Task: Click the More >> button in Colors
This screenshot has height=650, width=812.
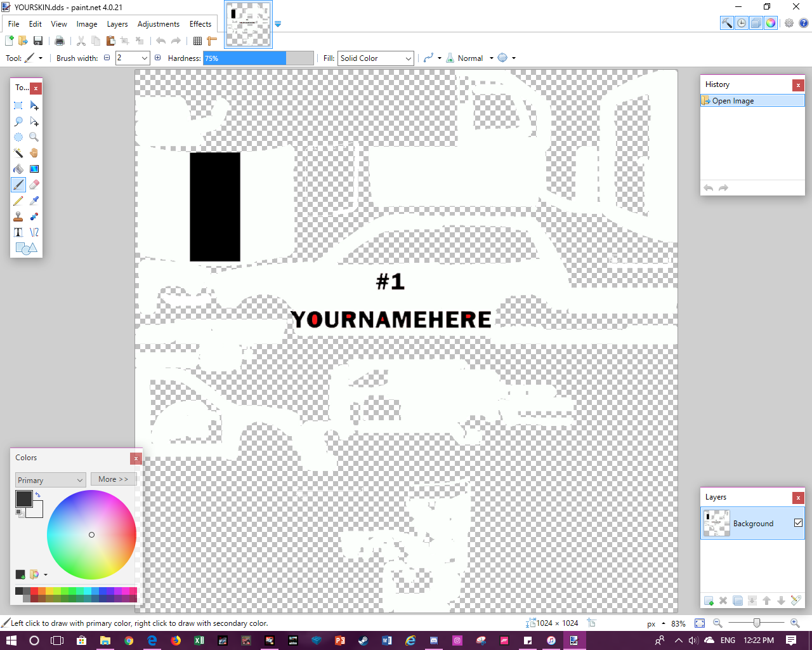Action: pos(114,479)
